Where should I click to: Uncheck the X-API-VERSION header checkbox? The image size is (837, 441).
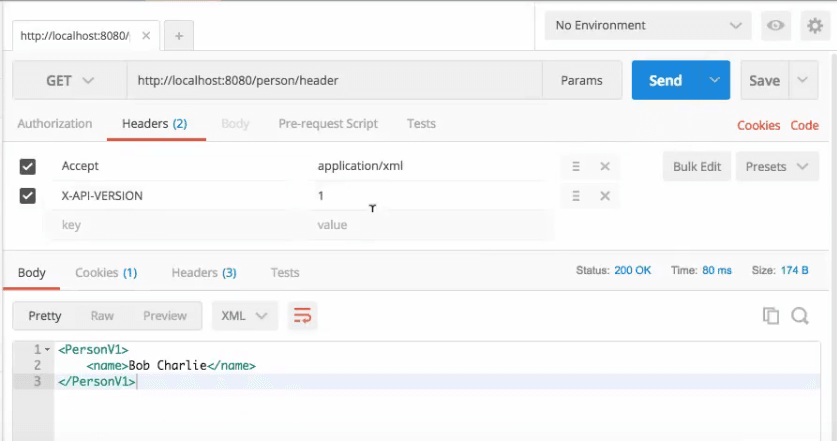coord(28,196)
